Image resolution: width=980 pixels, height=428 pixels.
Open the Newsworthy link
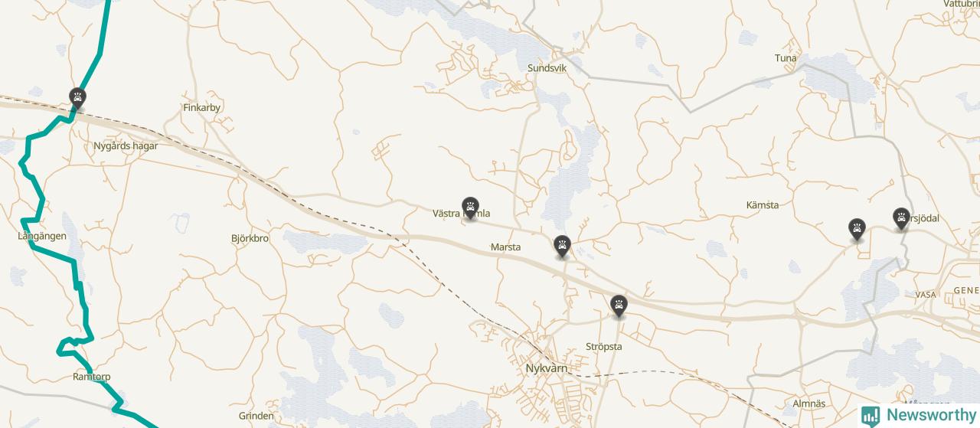click(x=919, y=415)
